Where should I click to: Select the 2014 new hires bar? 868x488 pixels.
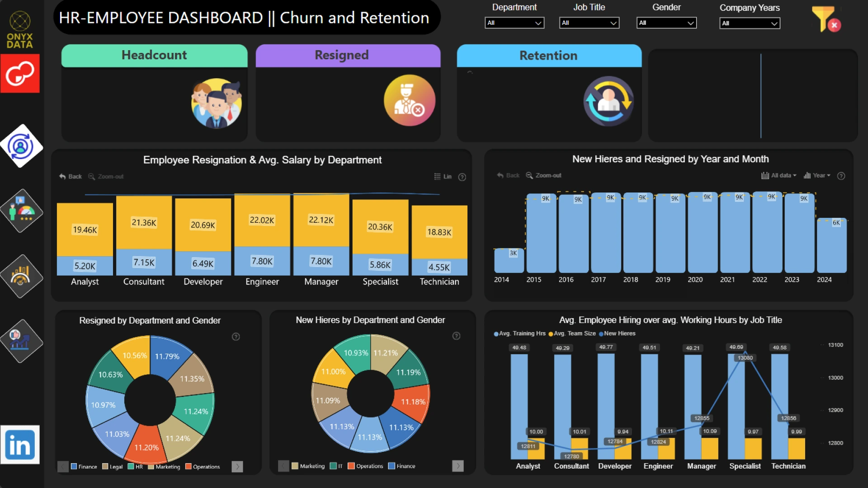[509, 260]
